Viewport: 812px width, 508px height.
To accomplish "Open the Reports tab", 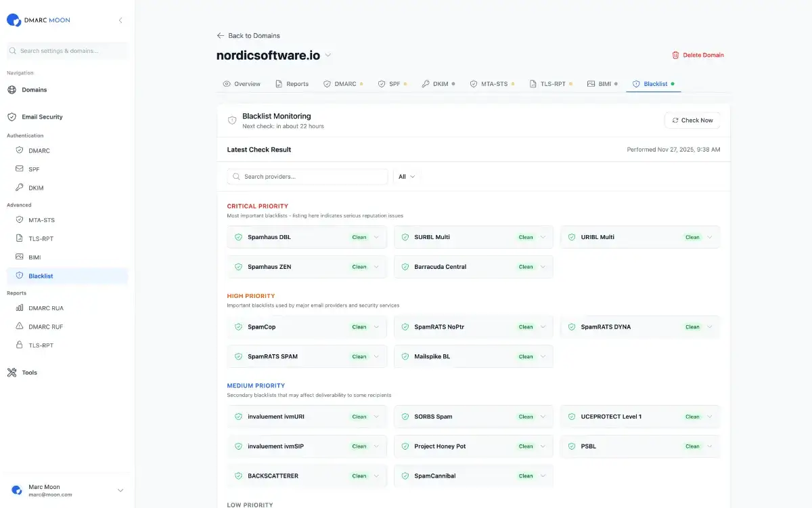I will coord(292,84).
